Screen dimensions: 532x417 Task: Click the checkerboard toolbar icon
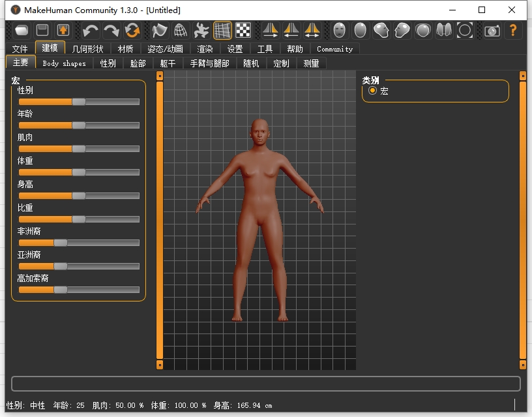coord(243,30)
